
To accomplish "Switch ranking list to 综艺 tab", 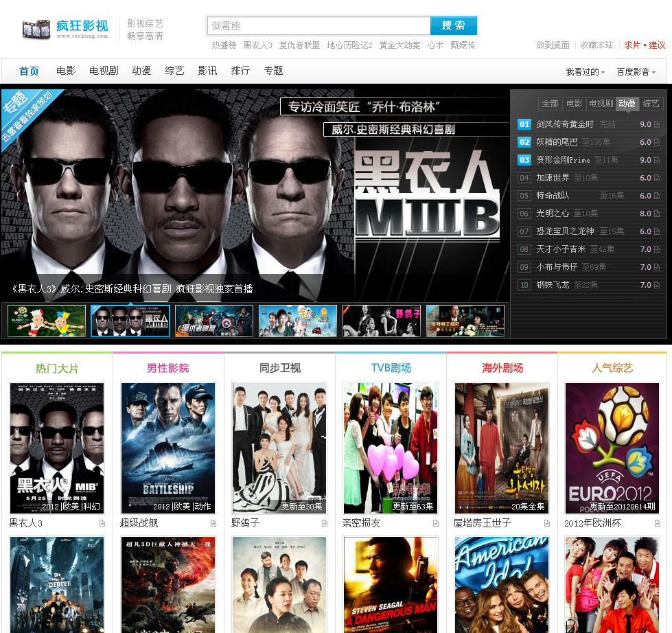I will point(651,104).
